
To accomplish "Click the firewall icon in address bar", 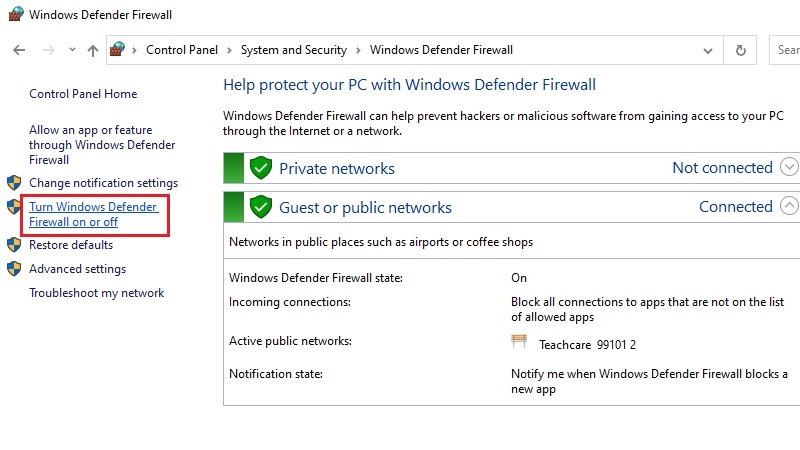I will (119, 50).
